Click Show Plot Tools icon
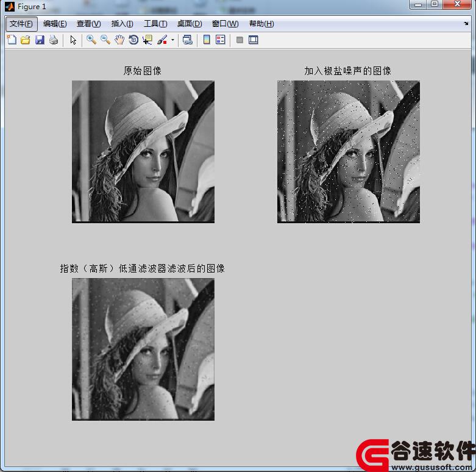 [x=253, y=40]
